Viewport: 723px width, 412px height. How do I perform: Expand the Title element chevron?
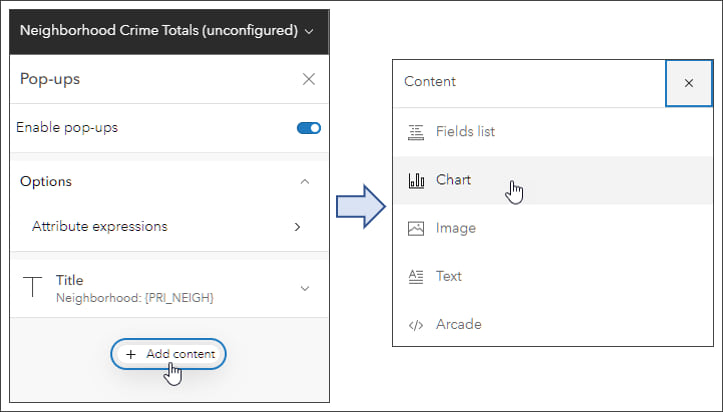point(305,288)
